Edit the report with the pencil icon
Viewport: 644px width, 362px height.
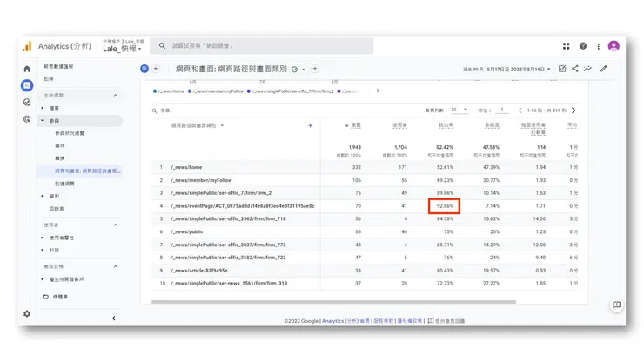(x=603, y=69)
